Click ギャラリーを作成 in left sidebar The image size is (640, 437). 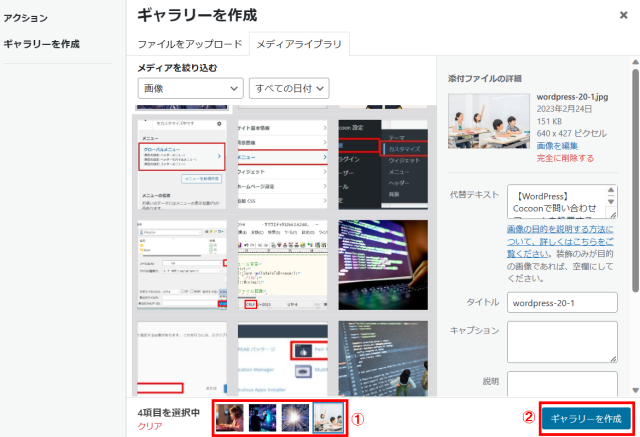(x=41, y=44)
